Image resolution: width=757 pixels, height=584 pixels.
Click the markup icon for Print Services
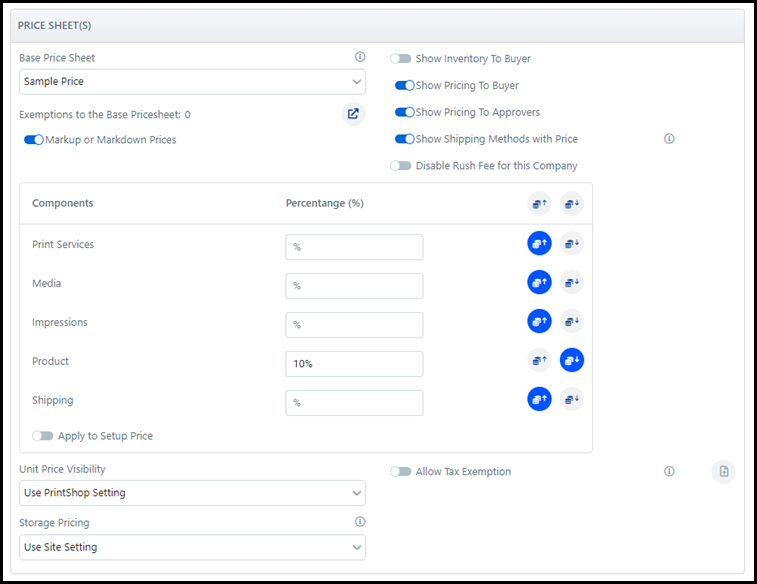(539, 243)
